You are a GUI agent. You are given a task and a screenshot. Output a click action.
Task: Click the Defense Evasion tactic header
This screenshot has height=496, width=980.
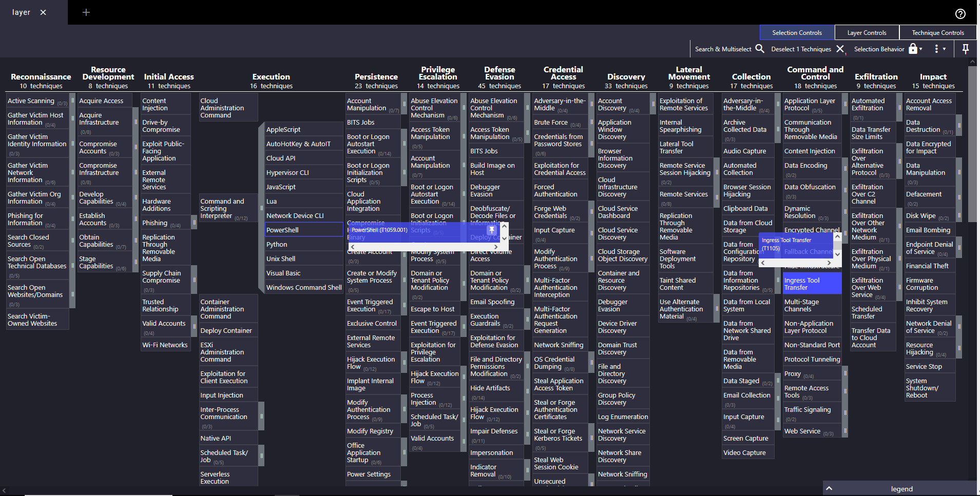point(499,73)
